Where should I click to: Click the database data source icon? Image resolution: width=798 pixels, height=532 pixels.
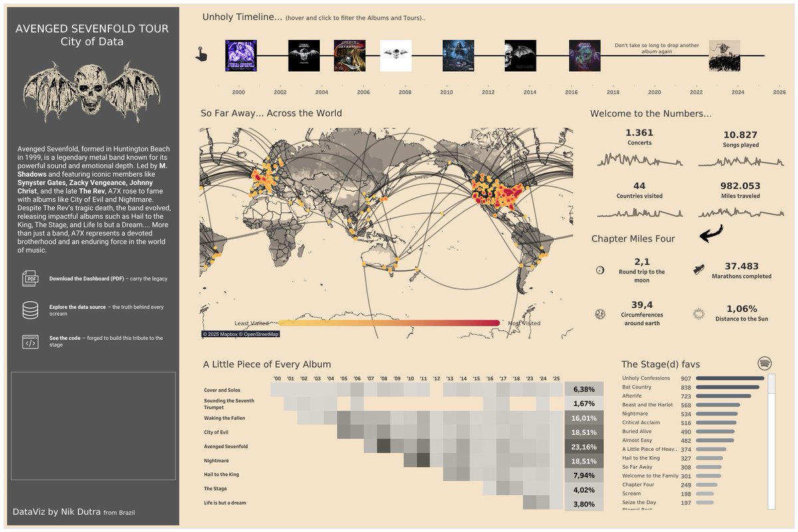click(31, 310)
